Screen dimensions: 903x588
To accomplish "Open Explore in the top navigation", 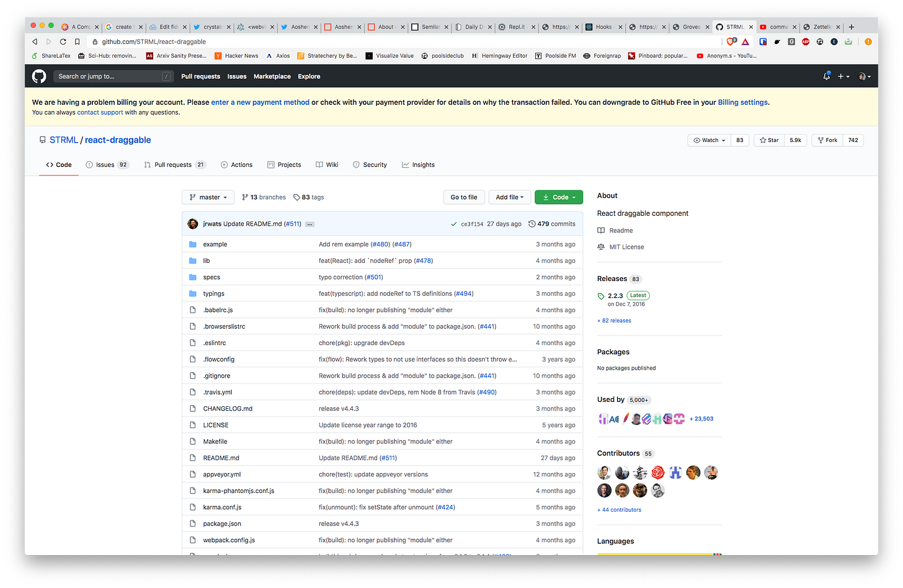I will (309, 77).
